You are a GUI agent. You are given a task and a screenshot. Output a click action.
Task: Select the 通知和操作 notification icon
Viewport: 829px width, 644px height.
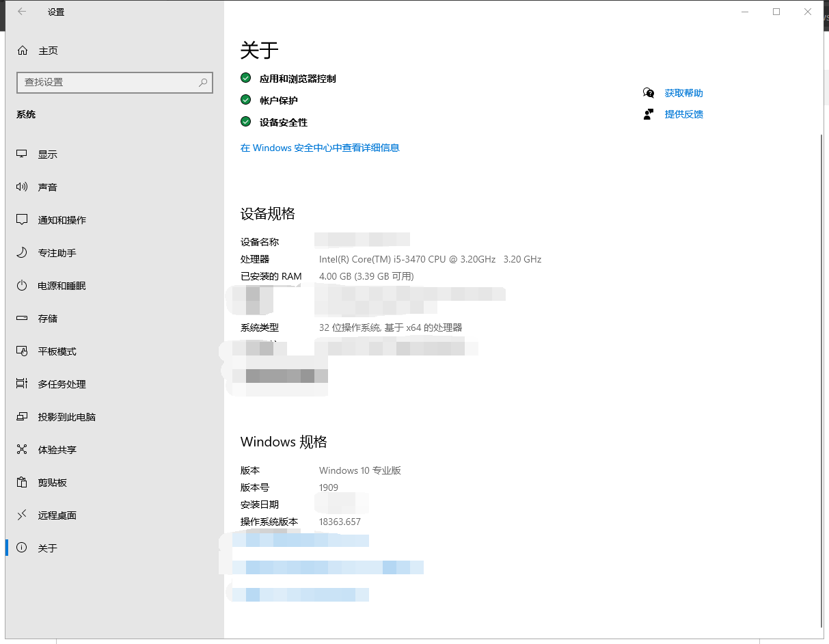[x=22, y=220]
